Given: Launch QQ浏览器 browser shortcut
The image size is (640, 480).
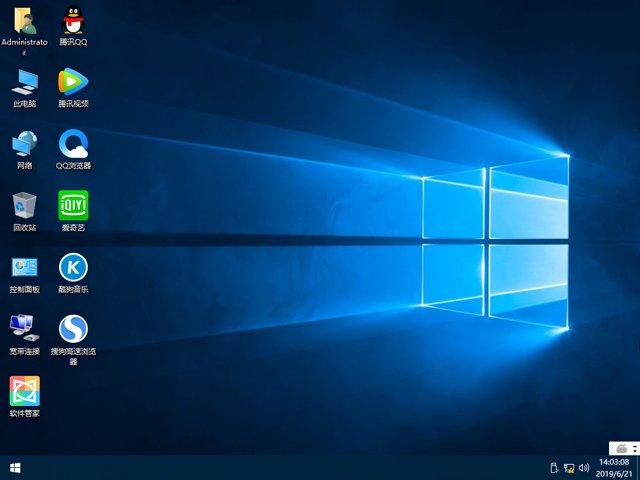Looking at the screenshot, I should coord(73,144).
